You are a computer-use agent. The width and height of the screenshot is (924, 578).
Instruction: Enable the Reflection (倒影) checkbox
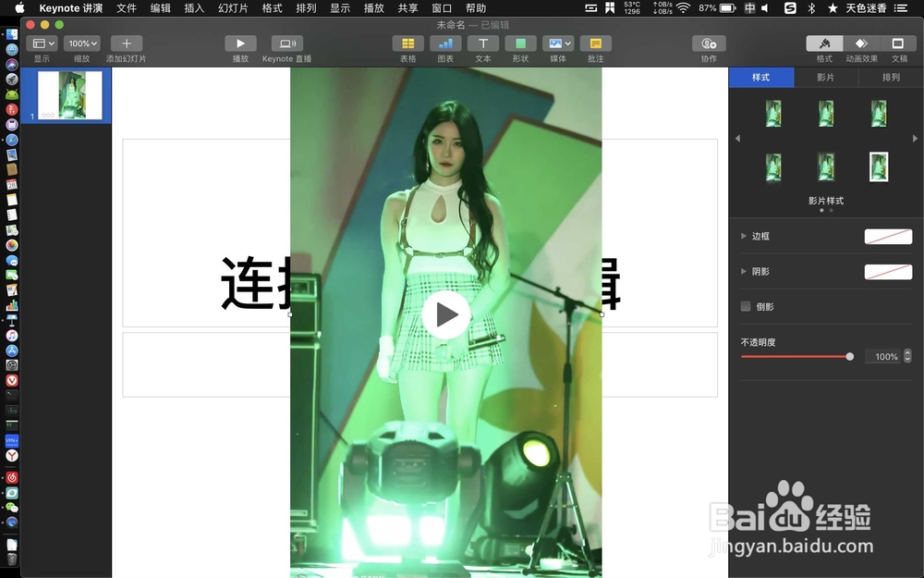pyautogui.click(x=746, y=306)
